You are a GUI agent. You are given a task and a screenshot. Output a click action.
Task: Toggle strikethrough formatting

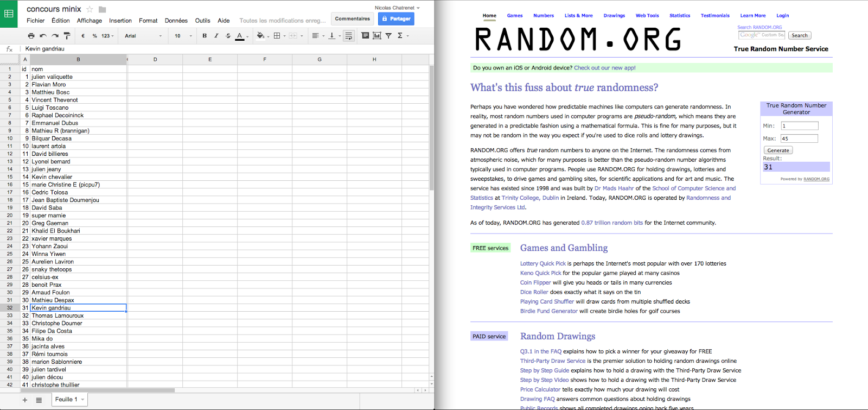(x=228, y=36)
